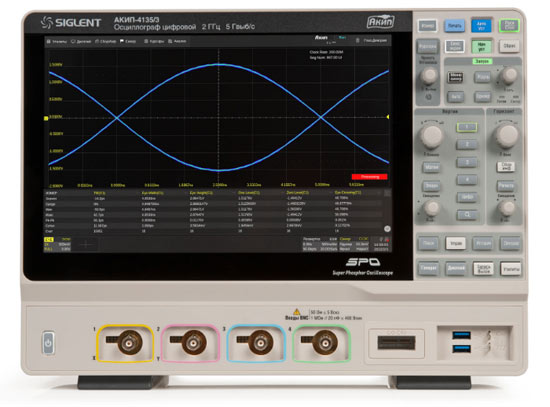Toggle channel 1 with the lit button
The image size is (550, 407).
pyautogui.click(x=467, y=127)
